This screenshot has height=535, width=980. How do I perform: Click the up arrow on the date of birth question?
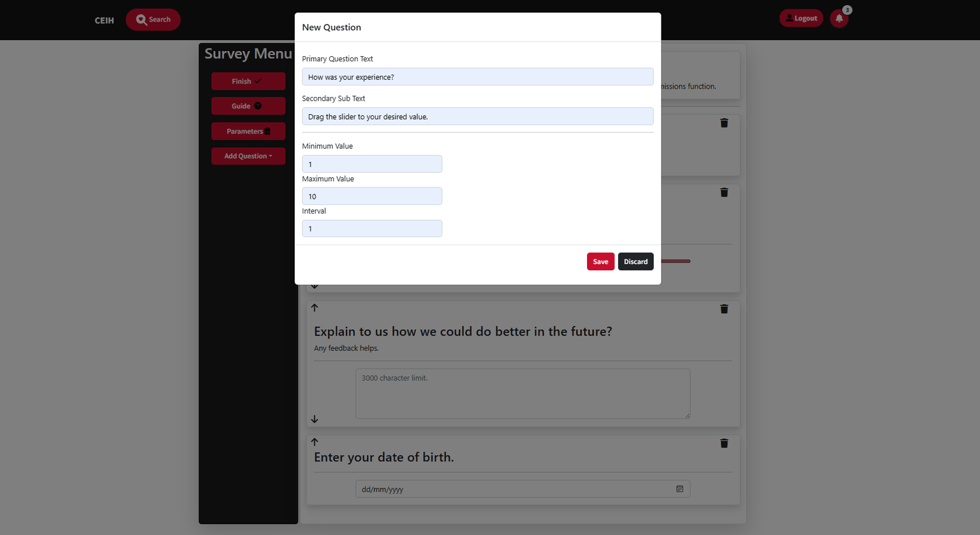point(315,442)
